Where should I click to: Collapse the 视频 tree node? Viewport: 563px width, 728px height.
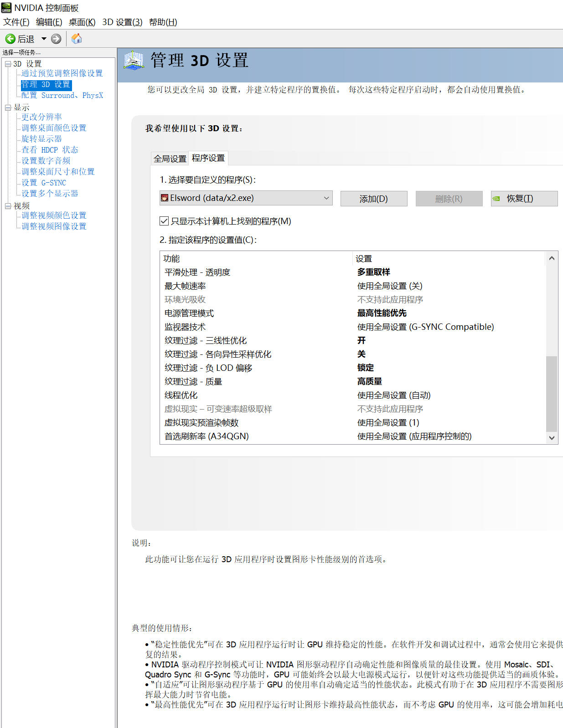8,206
